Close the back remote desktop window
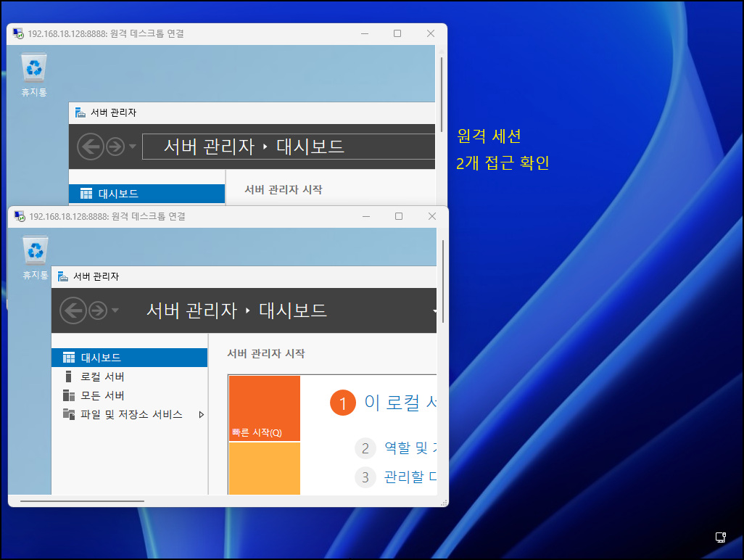The height and width of the screenshot is (560, 744). tap(430, 33)
